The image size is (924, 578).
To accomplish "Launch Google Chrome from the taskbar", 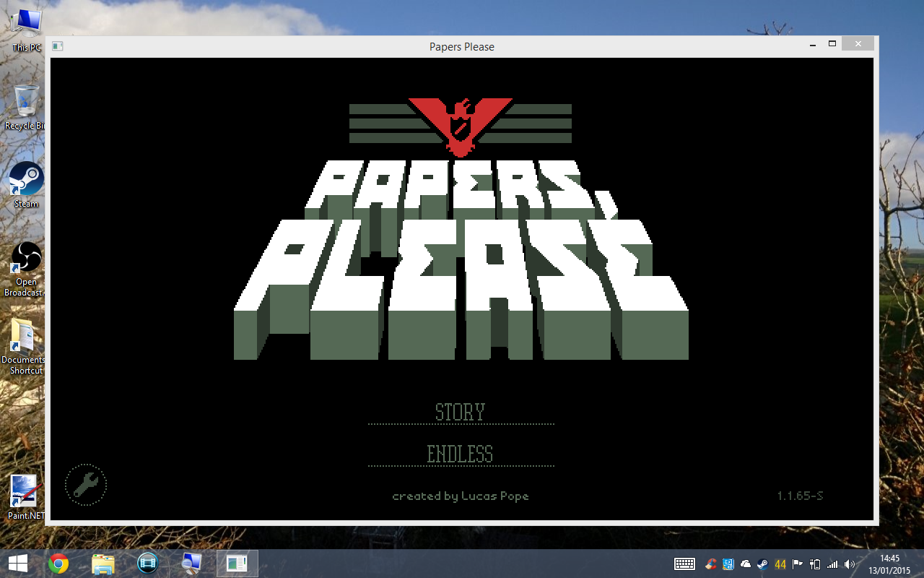I will (58, 564).
